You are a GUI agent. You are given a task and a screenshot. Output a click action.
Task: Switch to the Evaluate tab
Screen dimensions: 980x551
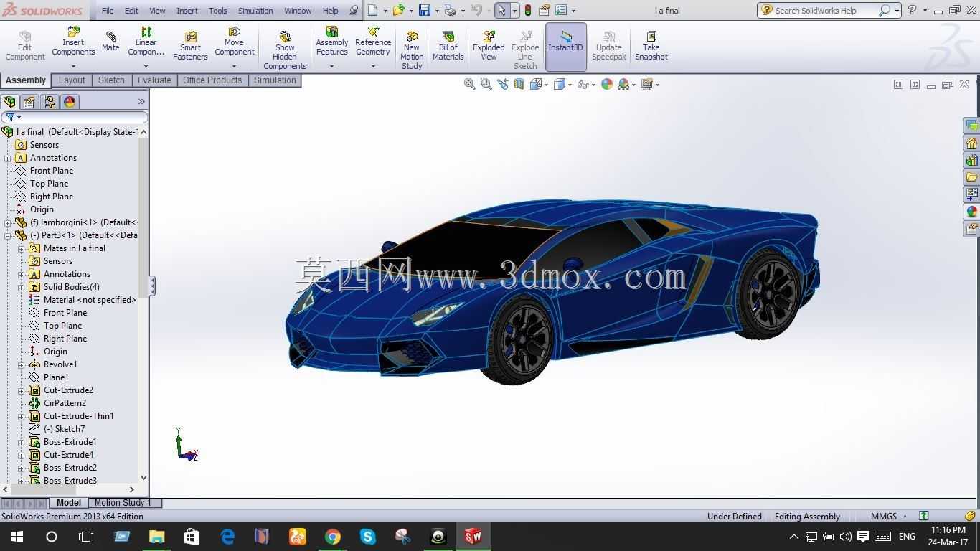point(154,80)
